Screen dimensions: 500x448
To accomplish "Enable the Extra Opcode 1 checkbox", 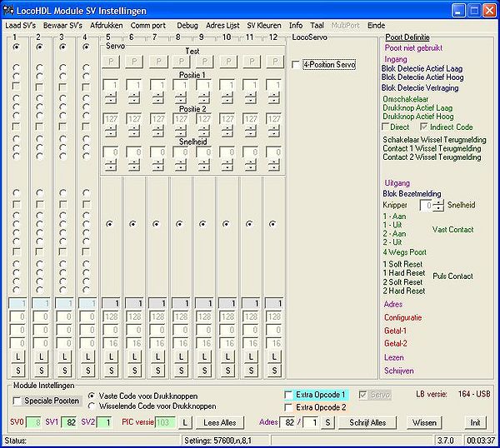I will click(x=288, y=395).
